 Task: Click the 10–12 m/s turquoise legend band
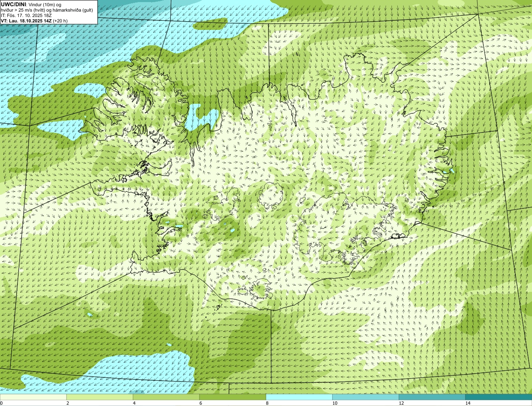tap(366, 397)
